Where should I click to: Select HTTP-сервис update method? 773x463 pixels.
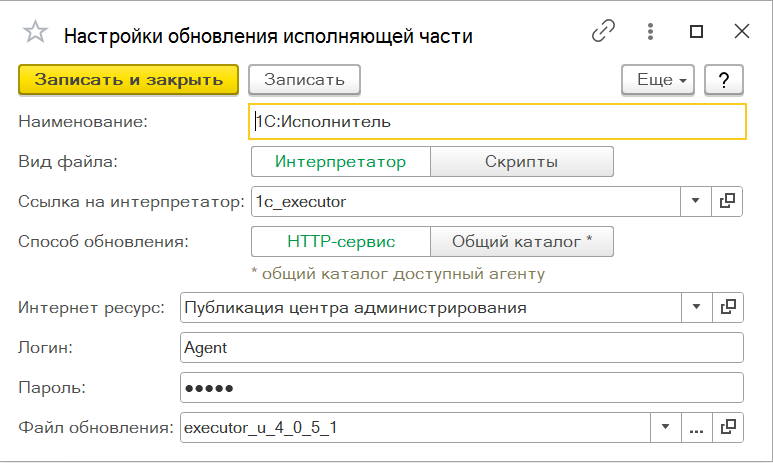(340, 241)
